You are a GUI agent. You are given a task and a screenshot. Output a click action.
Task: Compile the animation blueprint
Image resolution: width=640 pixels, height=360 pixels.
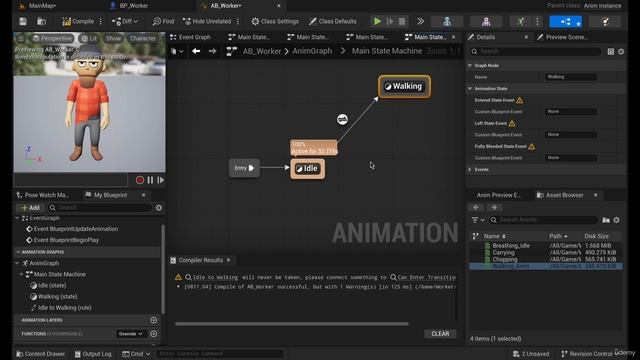78,21
